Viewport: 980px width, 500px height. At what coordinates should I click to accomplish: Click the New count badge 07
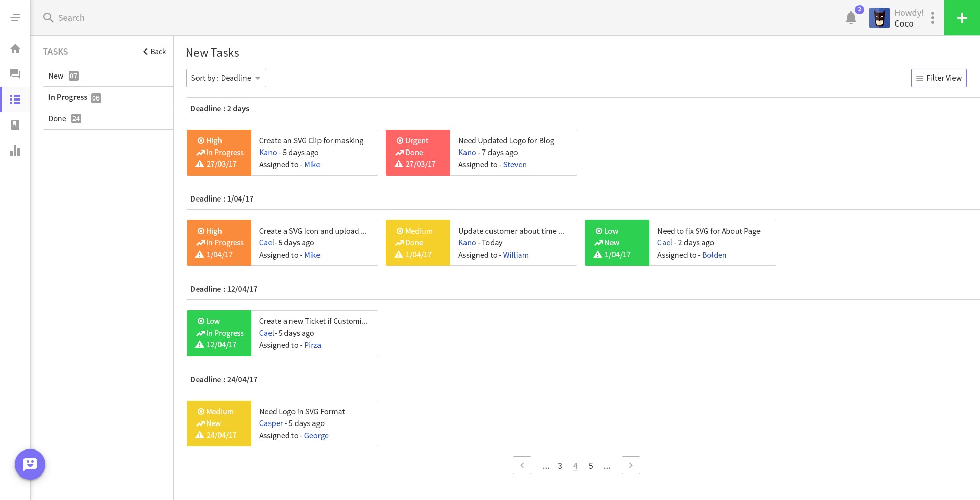pyautogui.click(x=74, y=76)
